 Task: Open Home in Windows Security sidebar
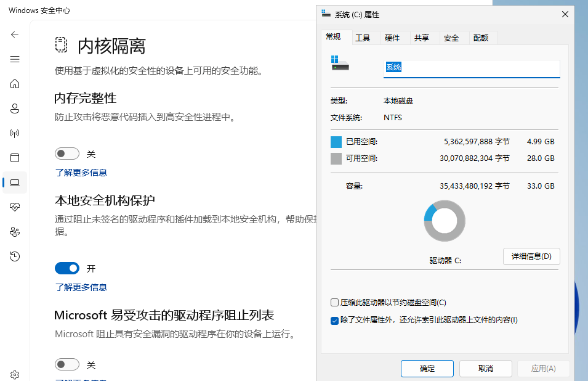pyautogui.click(x=15, y=84)
